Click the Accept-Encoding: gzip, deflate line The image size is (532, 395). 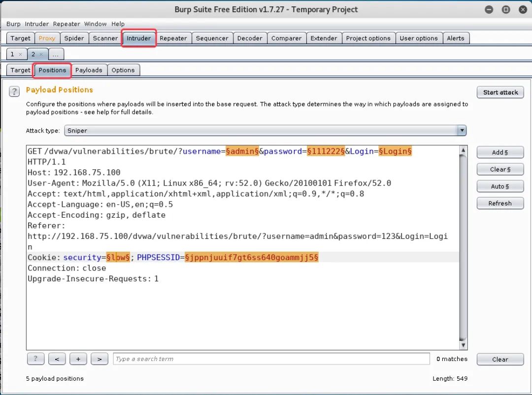pyautogui.click(x=97, y=215)
